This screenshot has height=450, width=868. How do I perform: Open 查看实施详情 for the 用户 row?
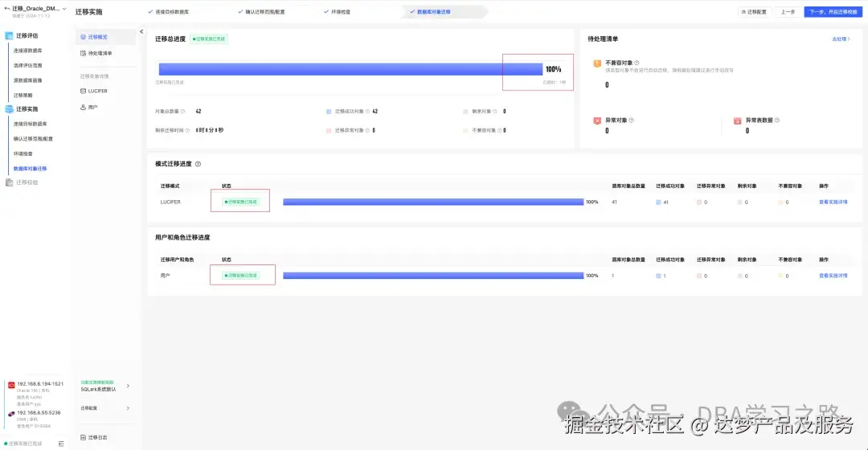click(833, 276)
